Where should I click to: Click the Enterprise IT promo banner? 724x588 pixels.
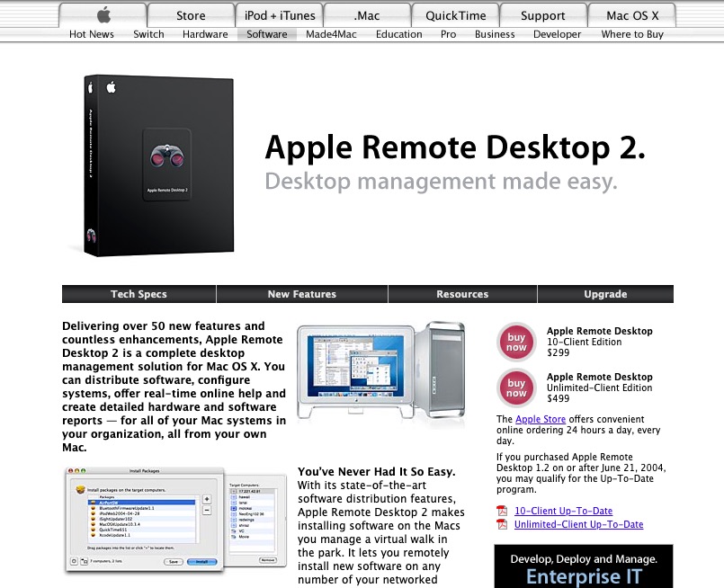click(x=584, y=566)
